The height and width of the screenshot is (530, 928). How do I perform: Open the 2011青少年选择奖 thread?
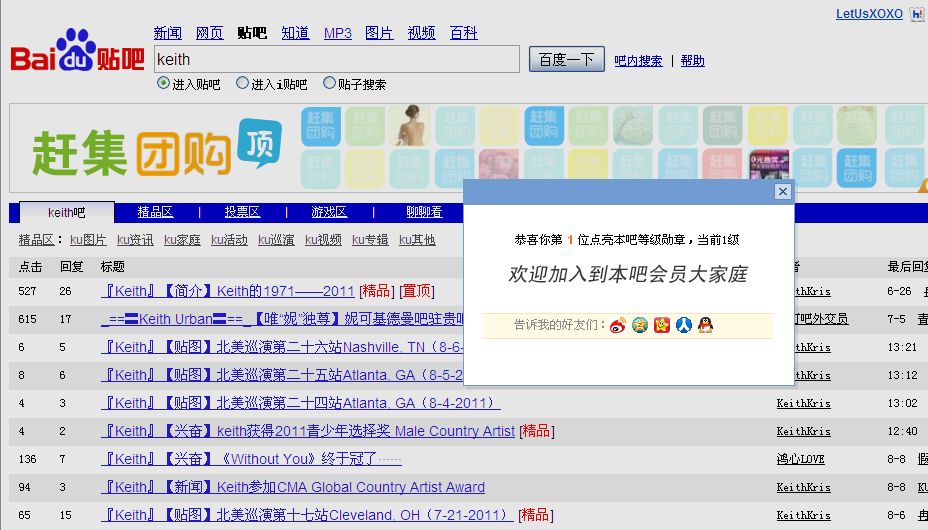tap(308, 431)
